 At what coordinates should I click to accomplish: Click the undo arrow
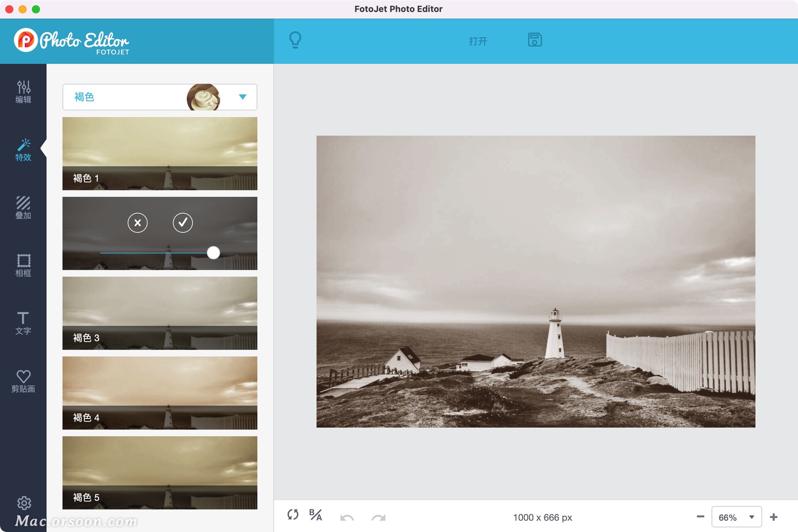[x=347, y=517]
